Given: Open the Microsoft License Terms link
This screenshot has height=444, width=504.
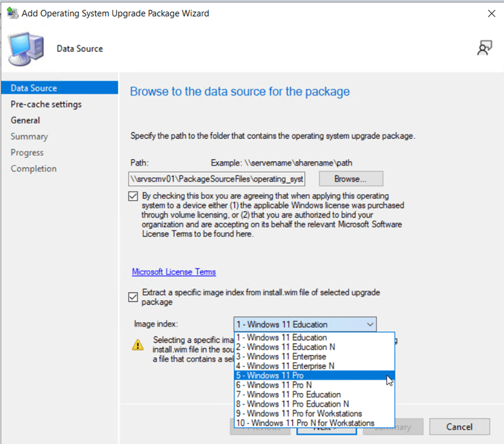Looking at the screenshot, I should point(174,272).
